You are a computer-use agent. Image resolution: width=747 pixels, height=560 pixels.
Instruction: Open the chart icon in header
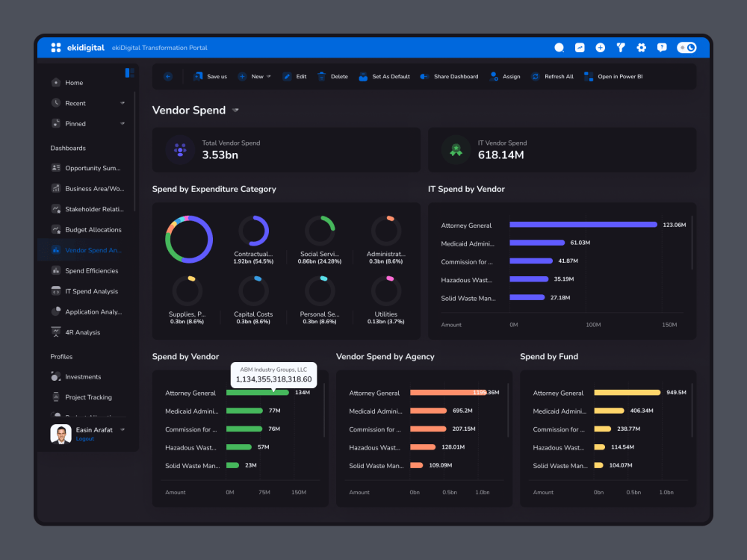(580, 48)
